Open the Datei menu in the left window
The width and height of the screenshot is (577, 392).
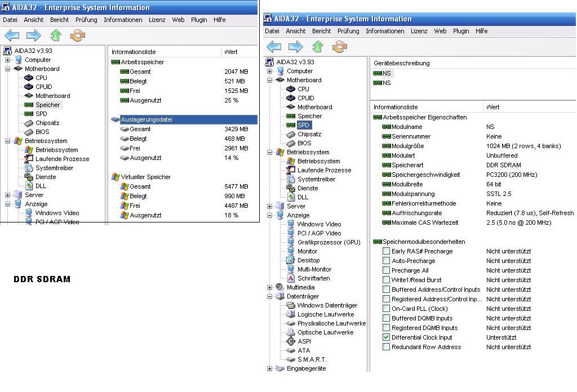(x=10, y=20)
